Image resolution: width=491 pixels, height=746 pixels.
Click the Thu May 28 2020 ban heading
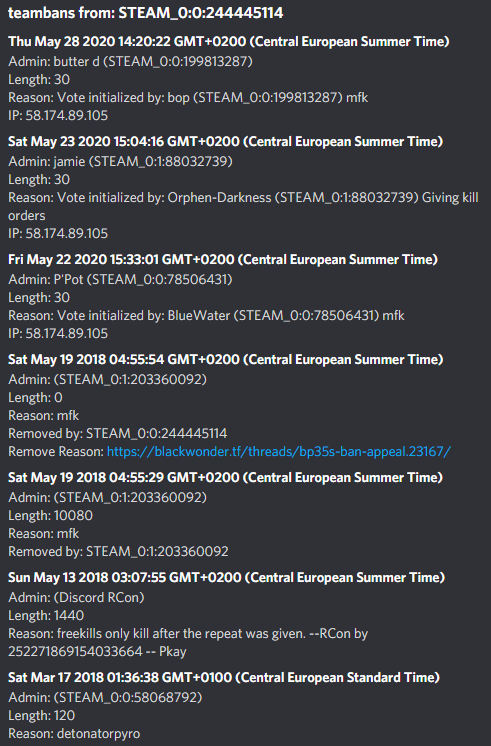pos(229,41)
